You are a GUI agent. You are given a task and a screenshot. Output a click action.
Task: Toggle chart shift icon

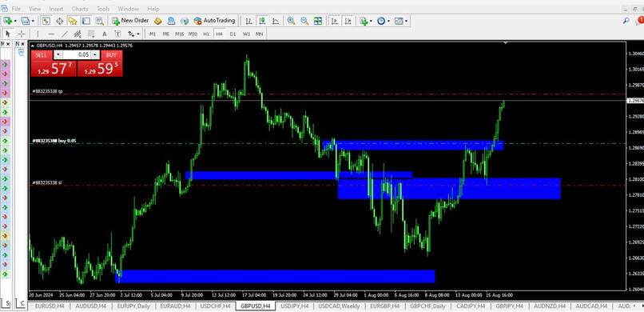[x=348, y=21]
